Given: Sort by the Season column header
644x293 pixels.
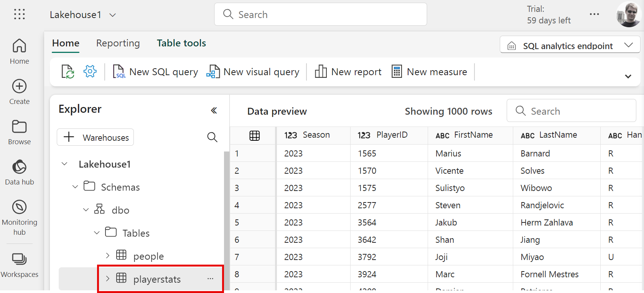Looking at the screenshot, I should (x=313, y=135).
